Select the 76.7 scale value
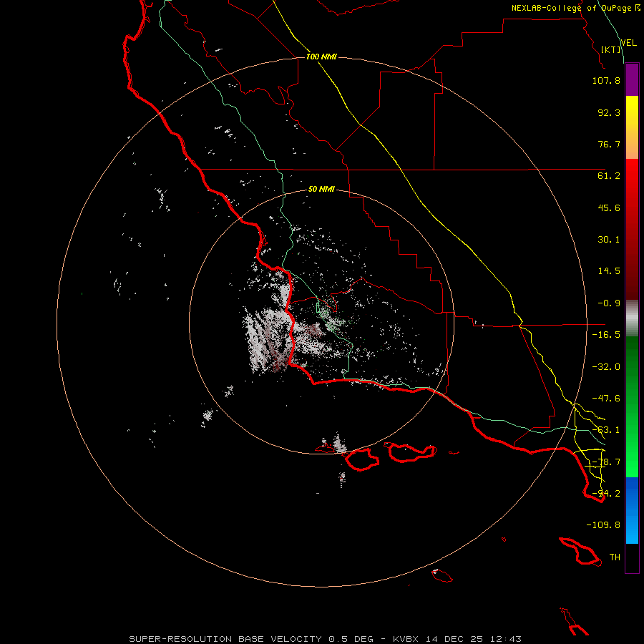The image size is (644, 644). (x=609, y=144)
